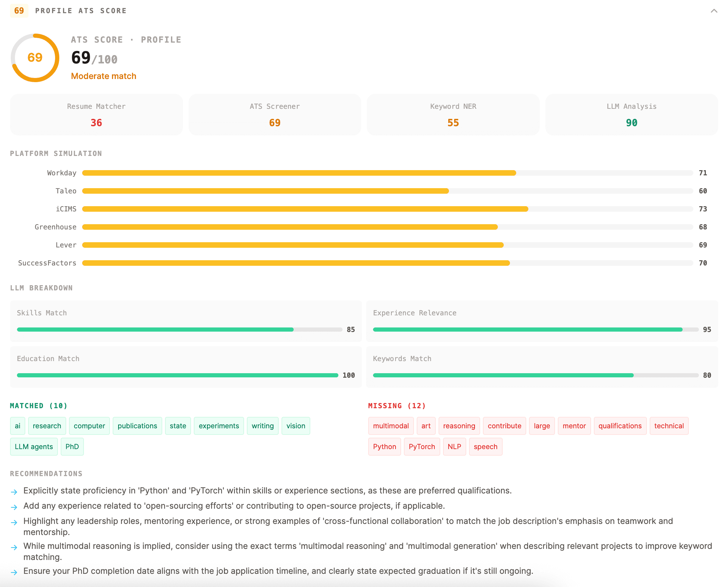
Task: Select the 'PhD' matched keyword chip
Action: [x=72, y=447]
